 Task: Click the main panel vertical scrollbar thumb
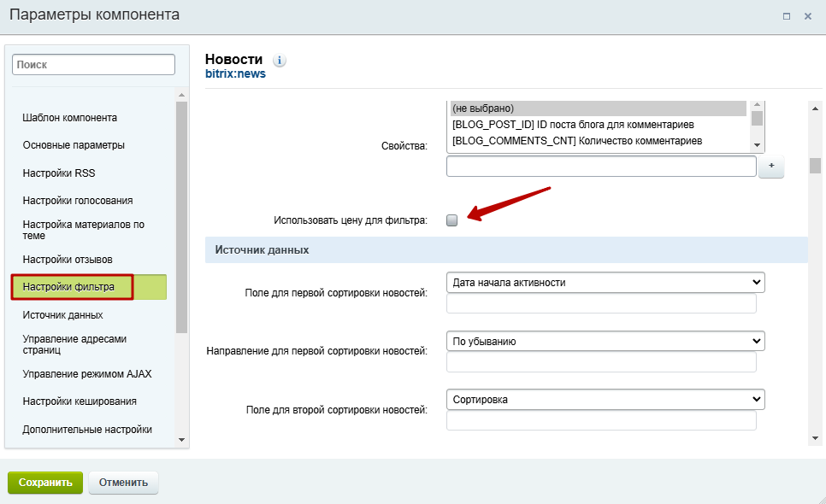815,165
